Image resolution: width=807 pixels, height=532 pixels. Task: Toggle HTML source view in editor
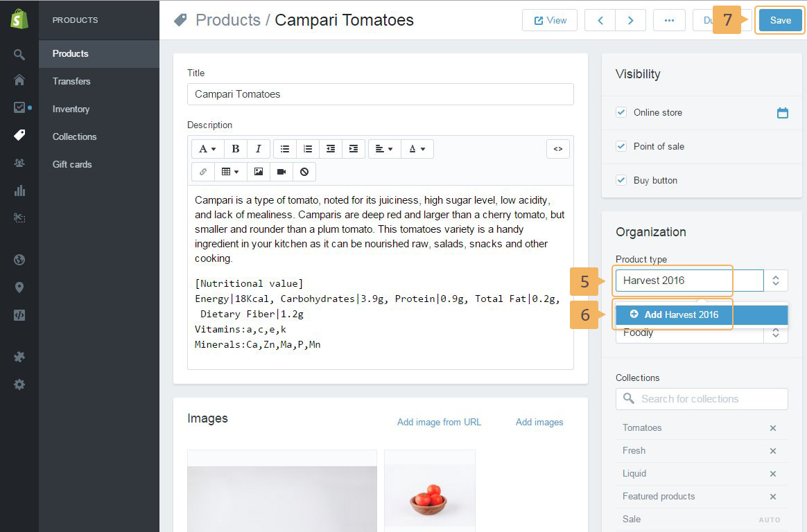pos(558,149)
